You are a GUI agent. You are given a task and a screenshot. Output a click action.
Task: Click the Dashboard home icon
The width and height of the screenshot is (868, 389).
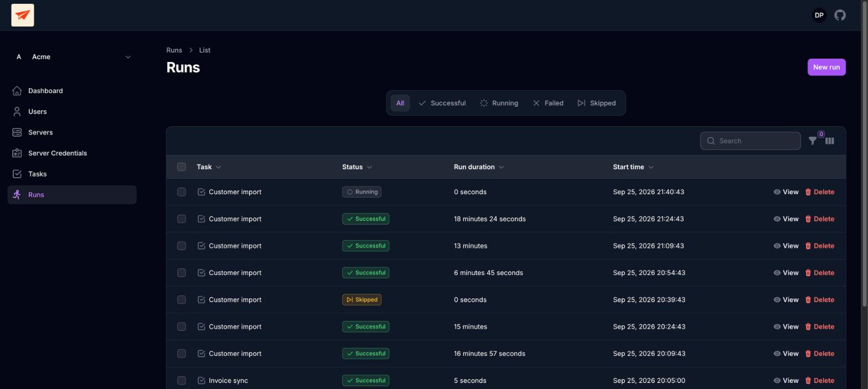tap(17, 91)
